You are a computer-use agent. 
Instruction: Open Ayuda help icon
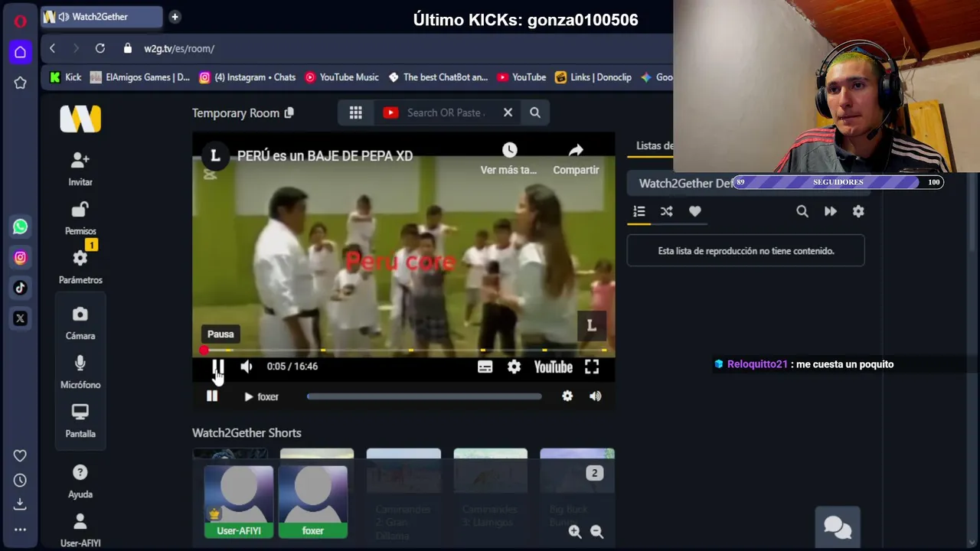click(x=80, y=481)
